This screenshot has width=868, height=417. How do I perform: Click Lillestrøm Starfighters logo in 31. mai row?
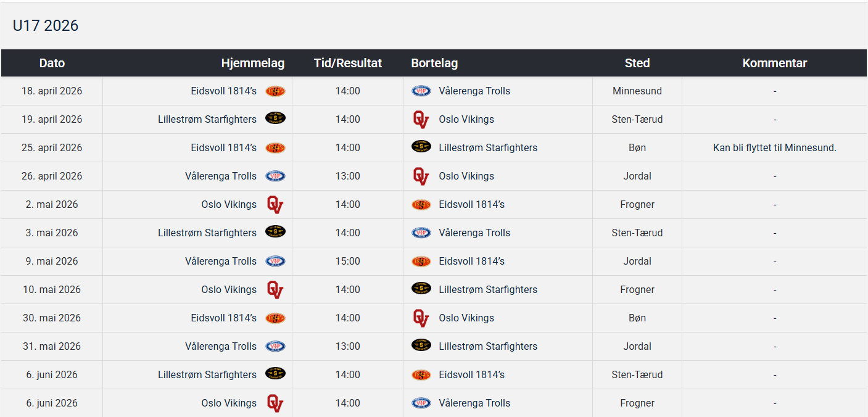[x=421, y=346]
